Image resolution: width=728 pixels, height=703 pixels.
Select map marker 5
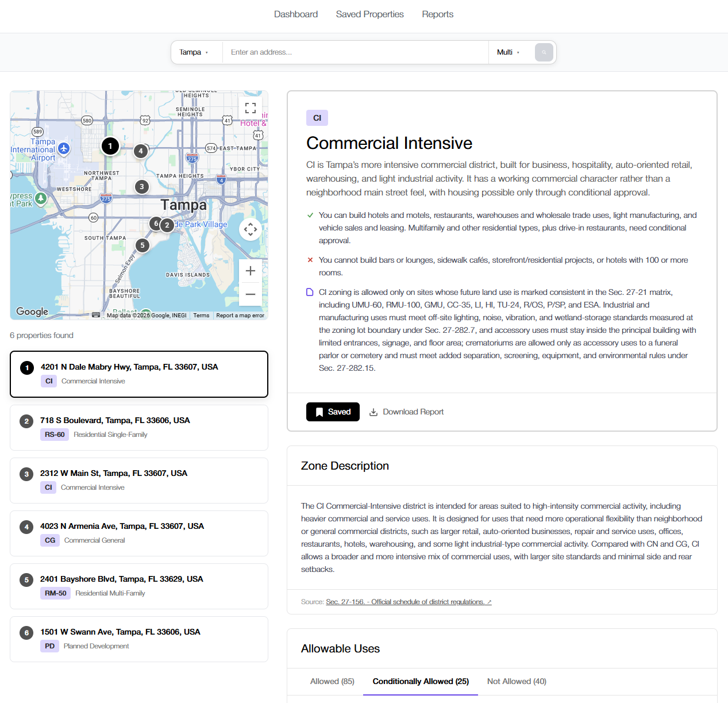click(x=142, y=245)
